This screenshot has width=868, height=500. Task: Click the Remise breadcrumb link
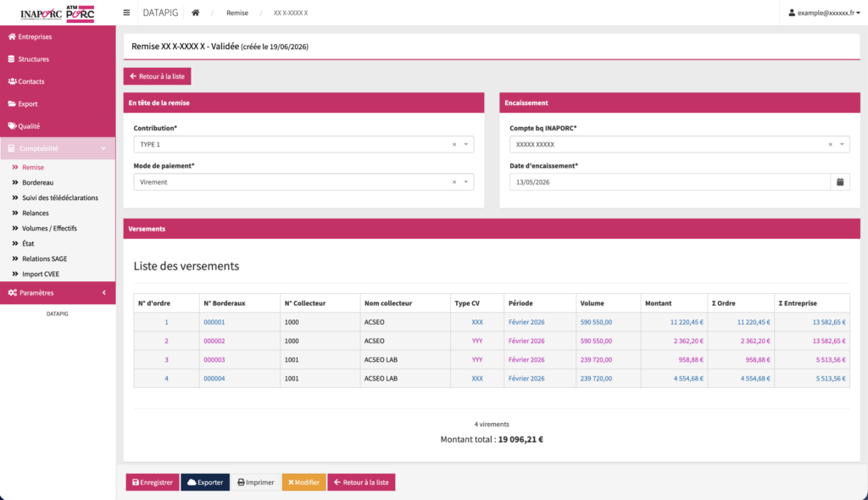(x=237, y=13)
